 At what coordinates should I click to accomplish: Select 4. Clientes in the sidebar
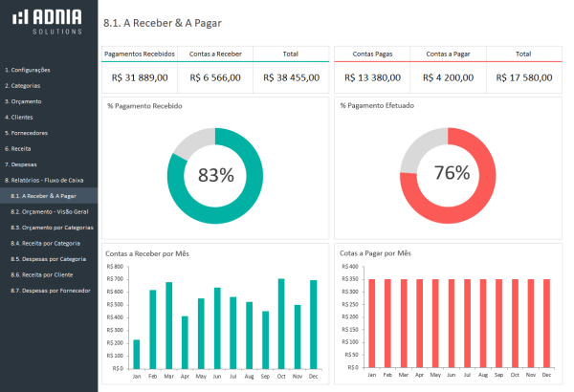(19, 117)
